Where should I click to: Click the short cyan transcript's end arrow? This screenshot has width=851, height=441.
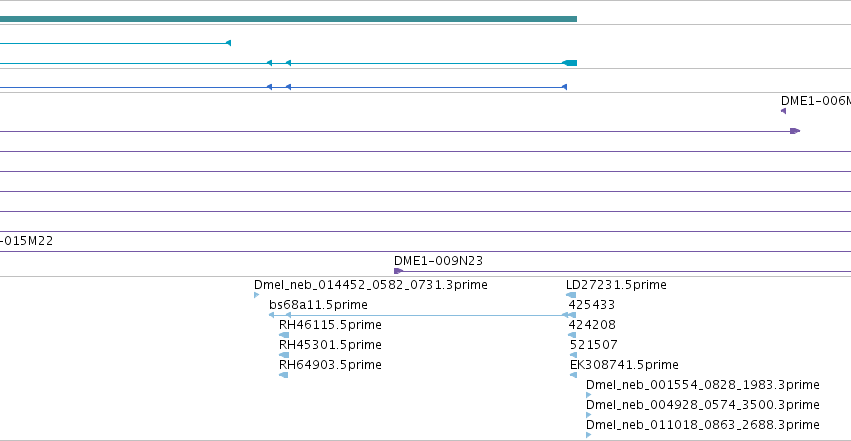[x=228, y=43]
